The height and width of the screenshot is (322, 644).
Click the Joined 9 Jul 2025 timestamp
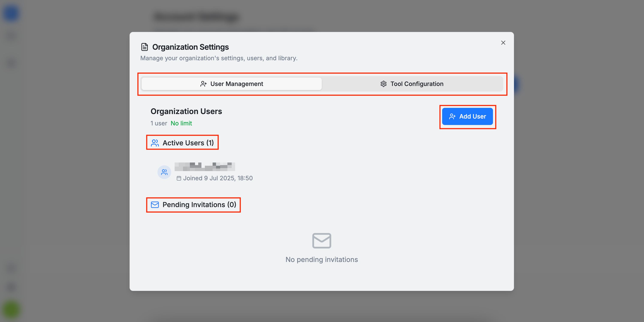(218, 178)
